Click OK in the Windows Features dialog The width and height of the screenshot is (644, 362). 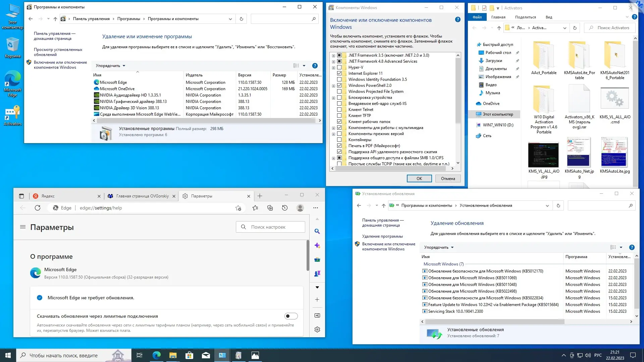pos(419,178)
